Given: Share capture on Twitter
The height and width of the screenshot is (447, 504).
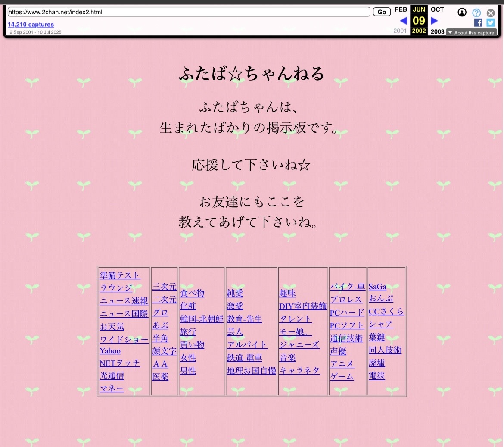Looking at the screenshot, I should (491, 22).
